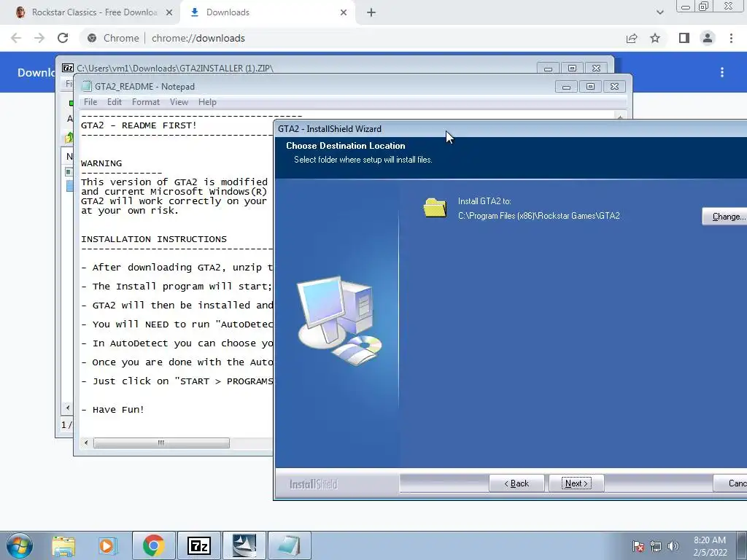Click the Cancel button in the wizard

pos(731,483)
